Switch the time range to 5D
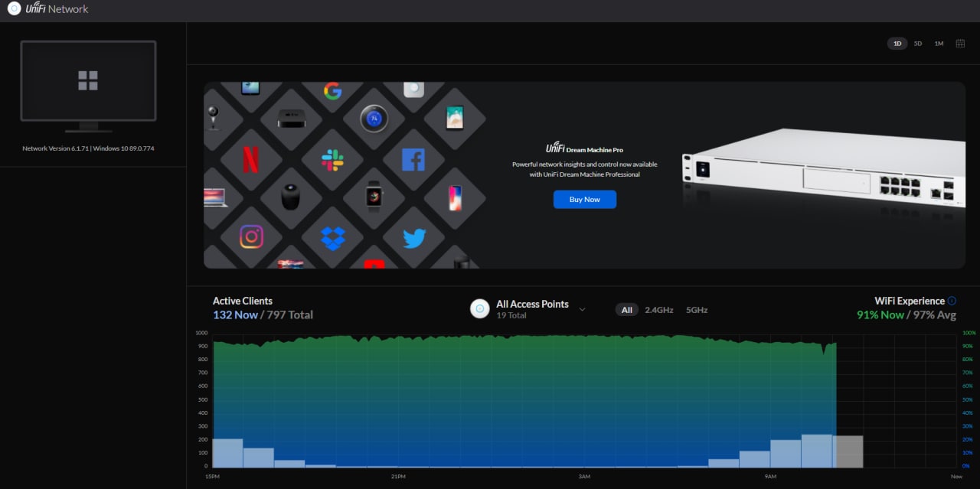980x489 pixels. click(x=917, y=44)
